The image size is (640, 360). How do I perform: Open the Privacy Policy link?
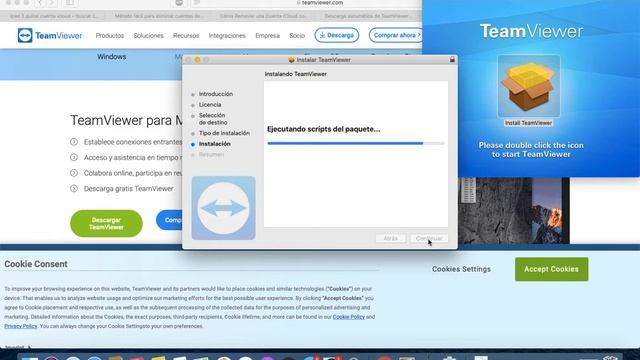tap(21, 326)
